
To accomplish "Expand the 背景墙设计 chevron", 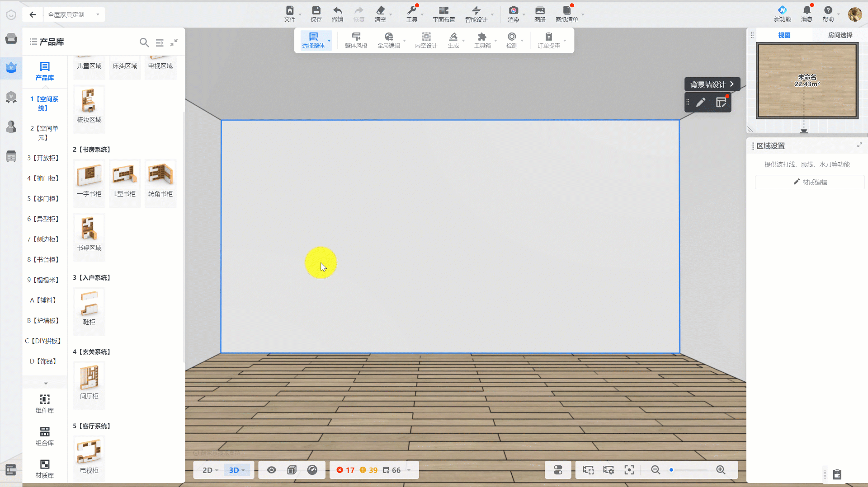I will pos(731,84).
